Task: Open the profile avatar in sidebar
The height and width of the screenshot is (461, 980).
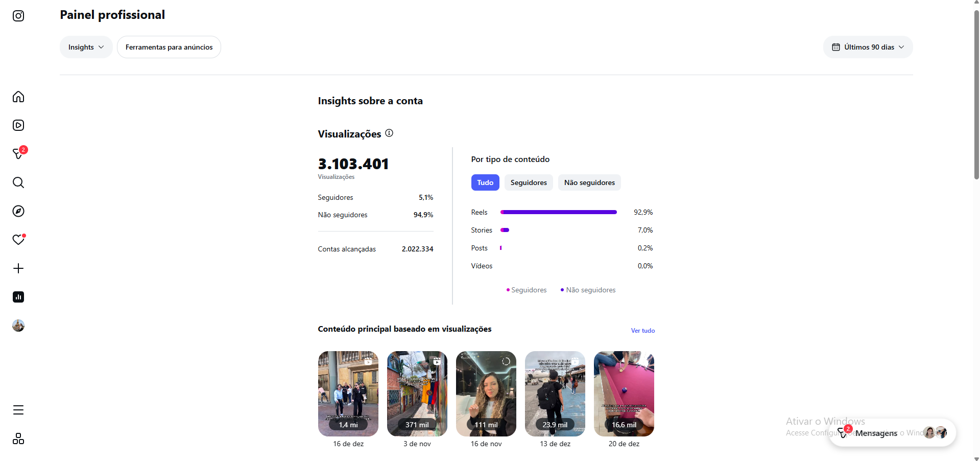Action: click(18, 326)
